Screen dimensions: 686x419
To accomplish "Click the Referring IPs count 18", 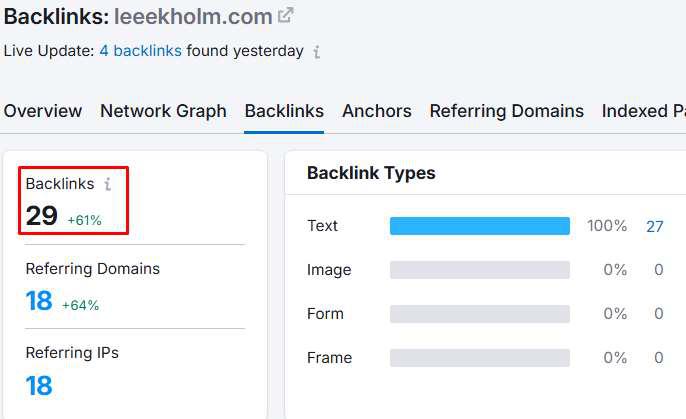I will click(39, 385).
